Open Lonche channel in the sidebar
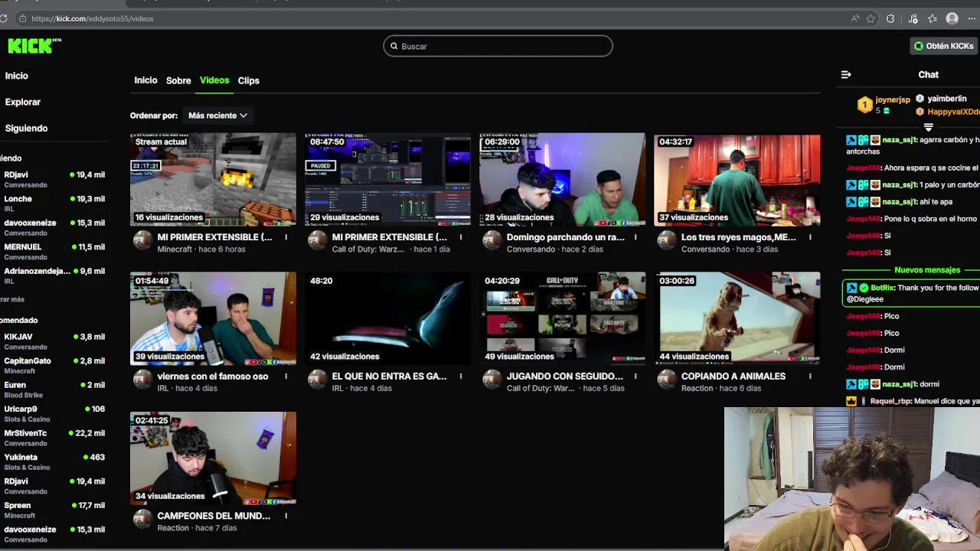 [54, 203]
